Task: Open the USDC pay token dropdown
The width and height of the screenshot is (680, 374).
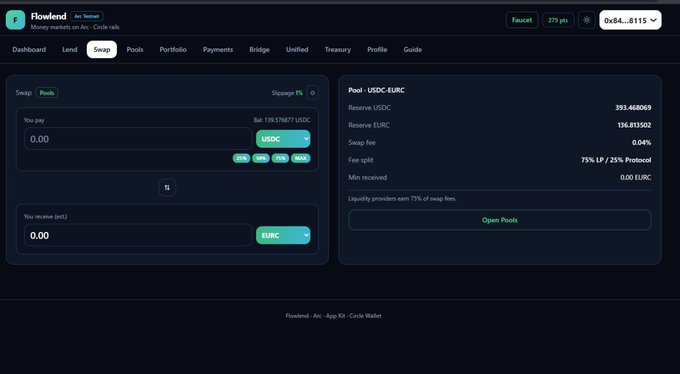Action: [x=283, y=139]
